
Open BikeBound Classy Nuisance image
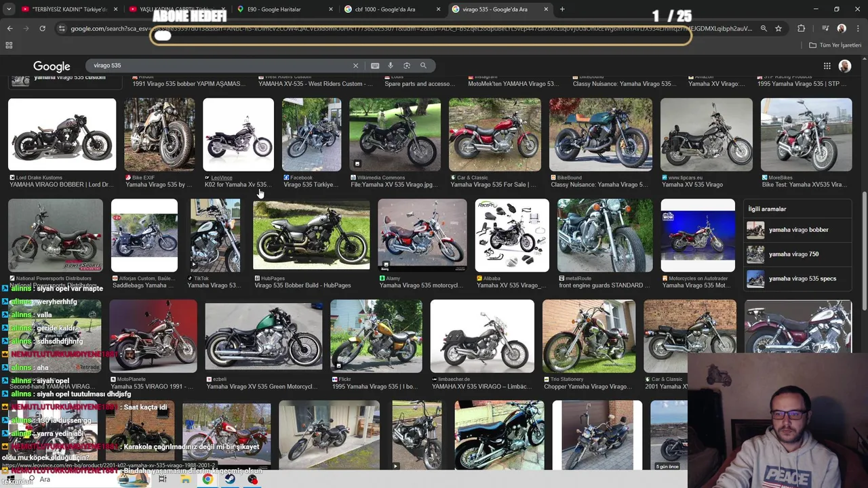[601, 134]
